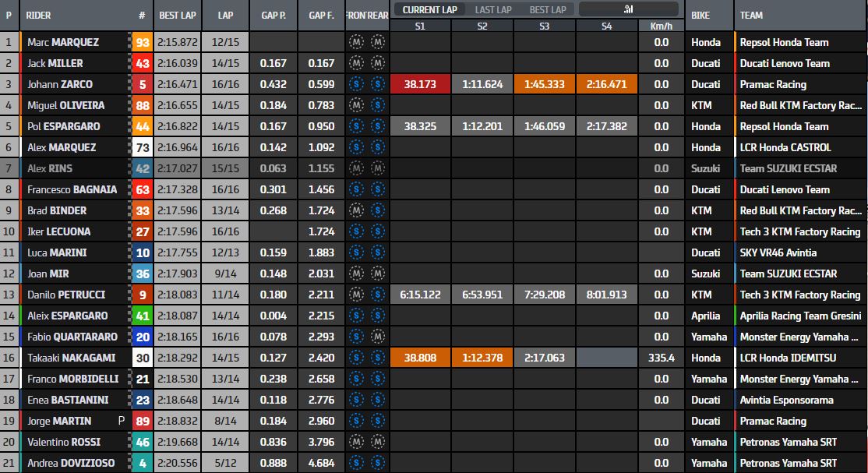The width and height of the screenshot is (868, 473).
Task: Select Enea BASTIANINI rider name
Action: coord(68,400)
